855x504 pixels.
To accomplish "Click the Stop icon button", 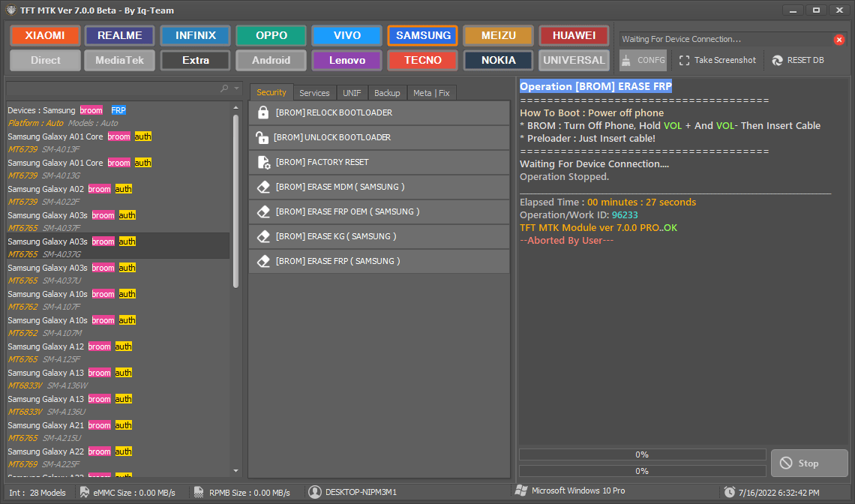I will 785,463.
